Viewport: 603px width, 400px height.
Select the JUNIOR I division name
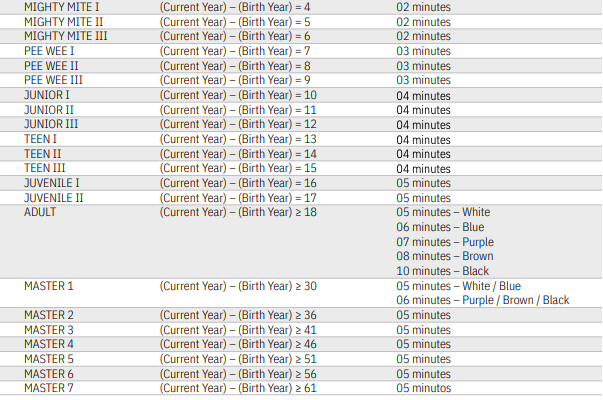[48, 94]
